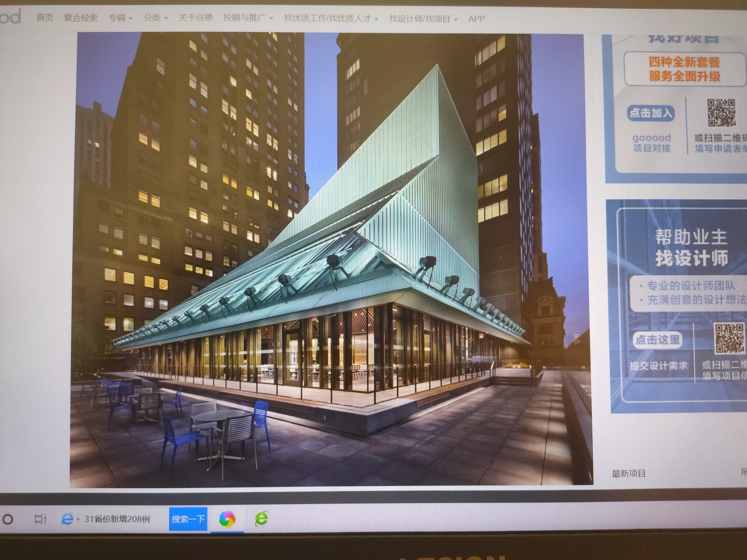
Task: Open 复合检索 navigation item
Action: click(x=81, y=17)
